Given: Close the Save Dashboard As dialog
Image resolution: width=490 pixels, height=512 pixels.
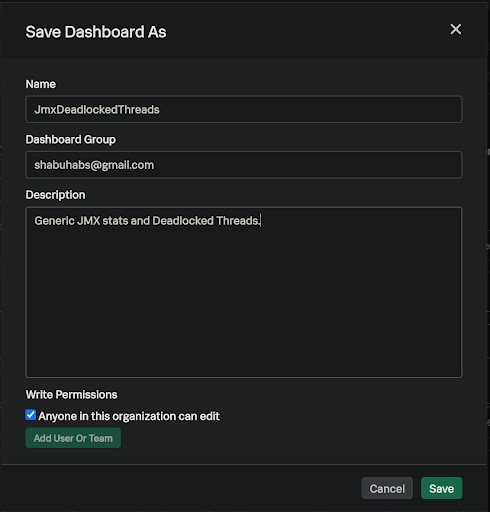Looking at the screenshot, I should (x=456, y=29).
